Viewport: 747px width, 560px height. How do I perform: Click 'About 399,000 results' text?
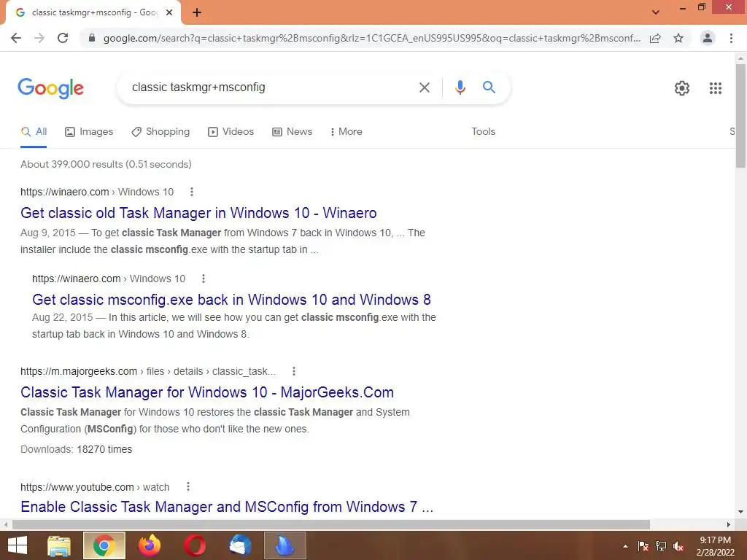coord(106,164)
